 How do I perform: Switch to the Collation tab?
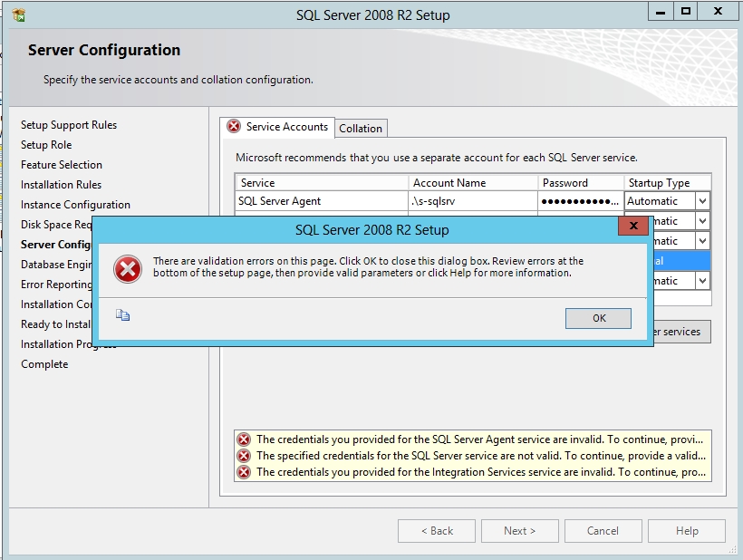(361, 129)
